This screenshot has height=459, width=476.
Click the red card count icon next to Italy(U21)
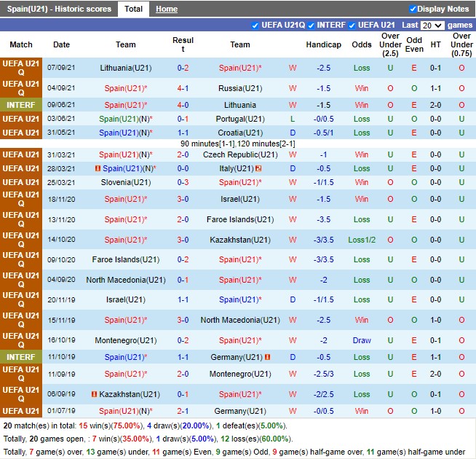tap(258, 169)
